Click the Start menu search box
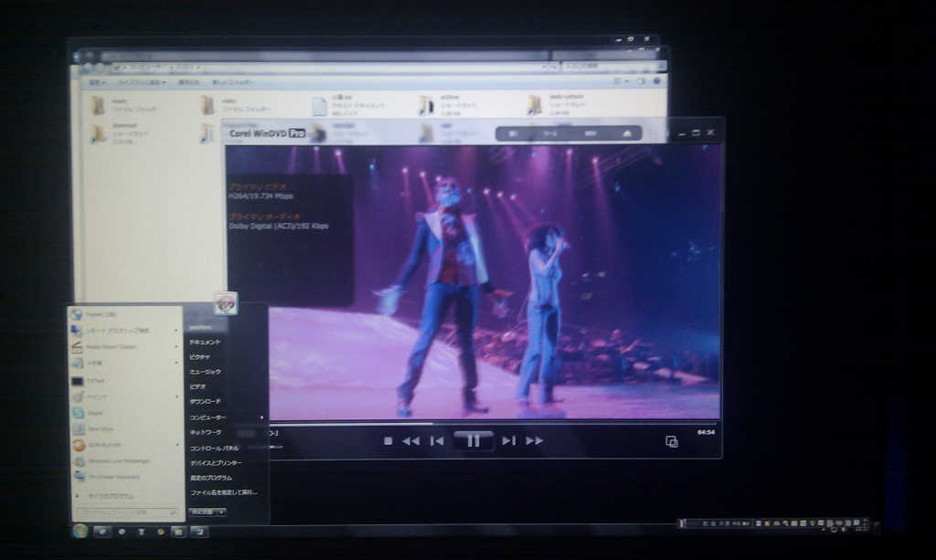This screenshot has width=936, height=560. [x=126, y=512]
